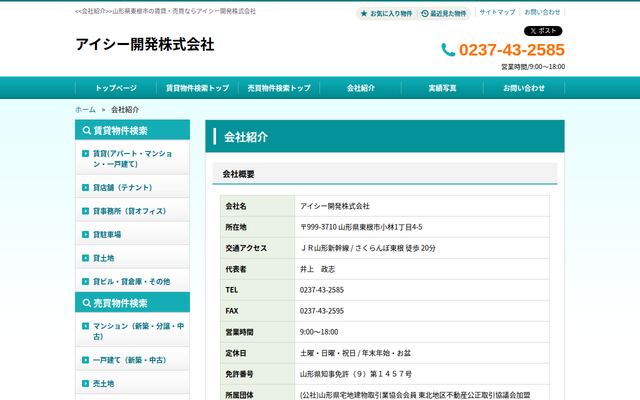Open 一戸建て（新築・中古） category
This screenshot has height=400, width=640.
point(132,360)
